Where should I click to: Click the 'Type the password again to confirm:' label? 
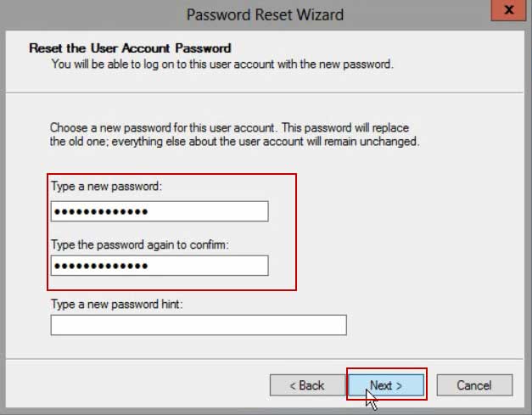[x=140, y=244]
